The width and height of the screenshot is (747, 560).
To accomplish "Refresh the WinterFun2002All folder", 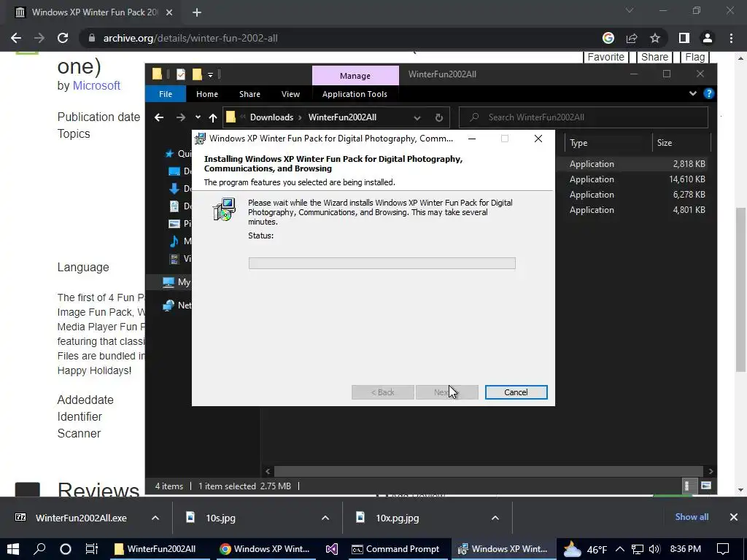I will (x=438, y=117).
